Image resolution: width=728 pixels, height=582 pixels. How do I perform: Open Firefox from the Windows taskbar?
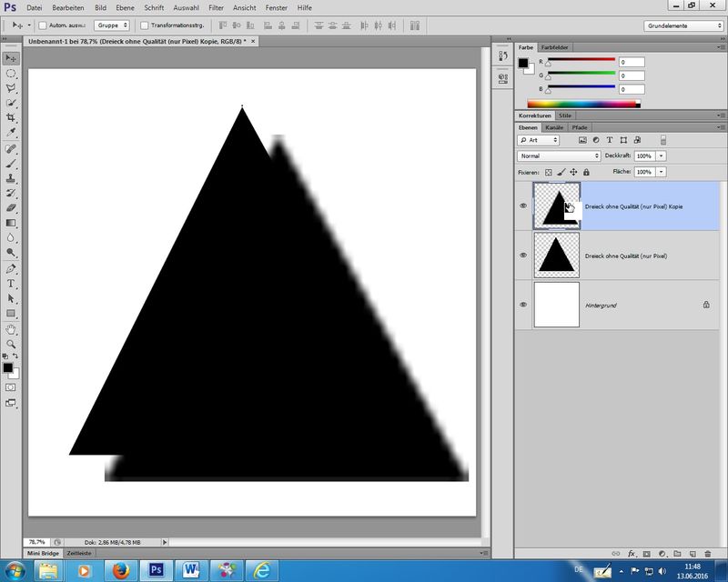(121, 570)
